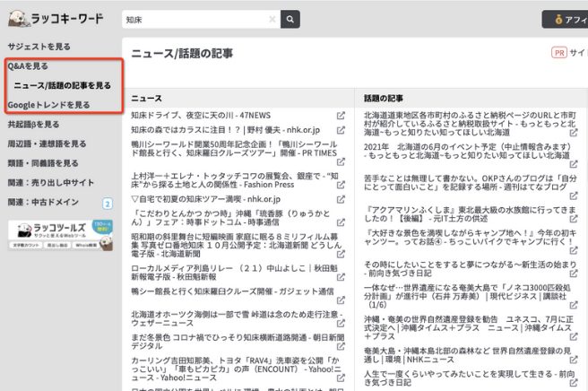
Task: Open the アクアマリンふくしま article
Action: click(470, 214)
